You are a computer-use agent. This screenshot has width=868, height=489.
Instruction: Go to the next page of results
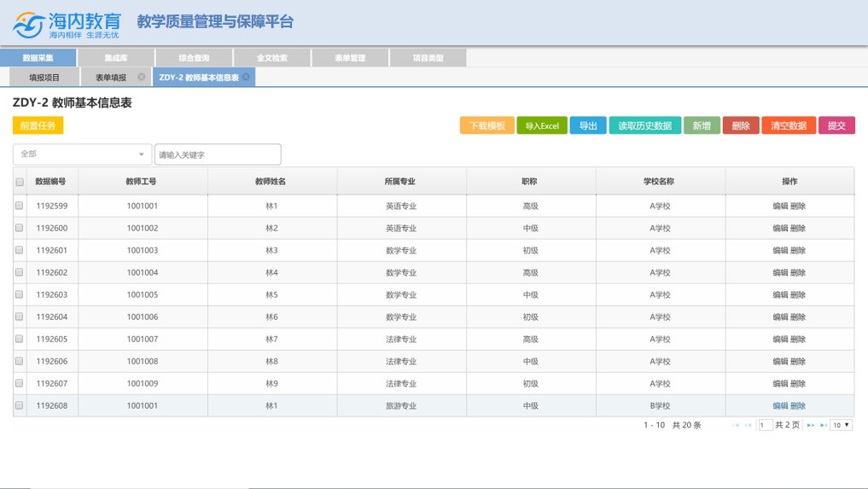tap(810, 425)
